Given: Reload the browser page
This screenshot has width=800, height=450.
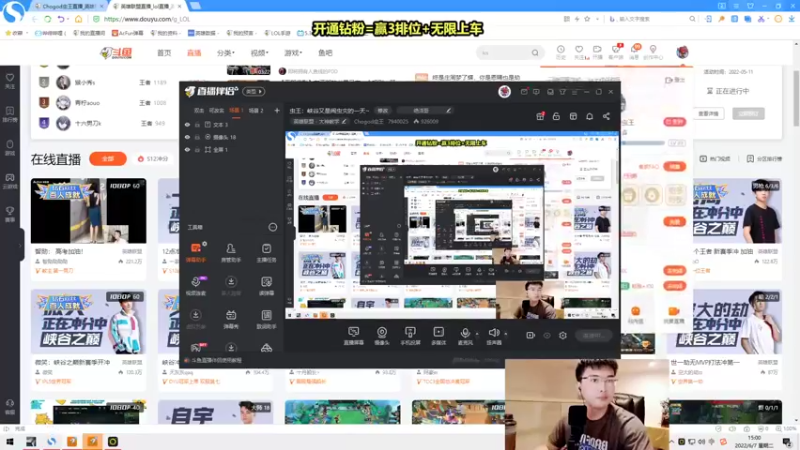Looking at the screenshot, I should [x=47, y=19].
